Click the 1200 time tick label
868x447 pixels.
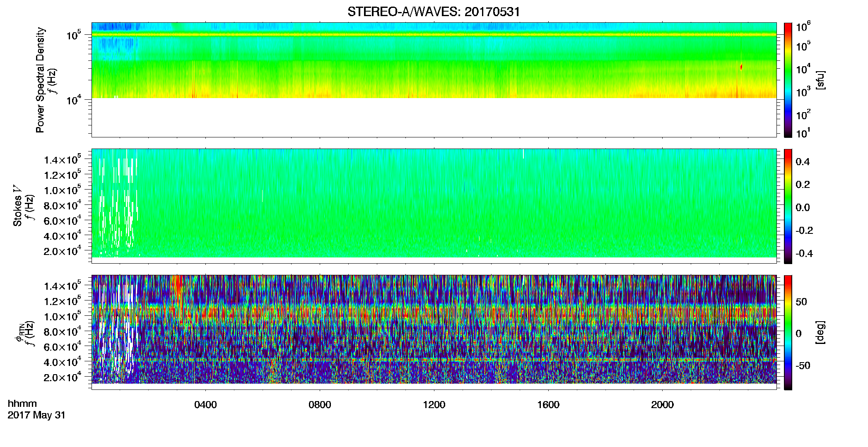click(x=434, y=405)
